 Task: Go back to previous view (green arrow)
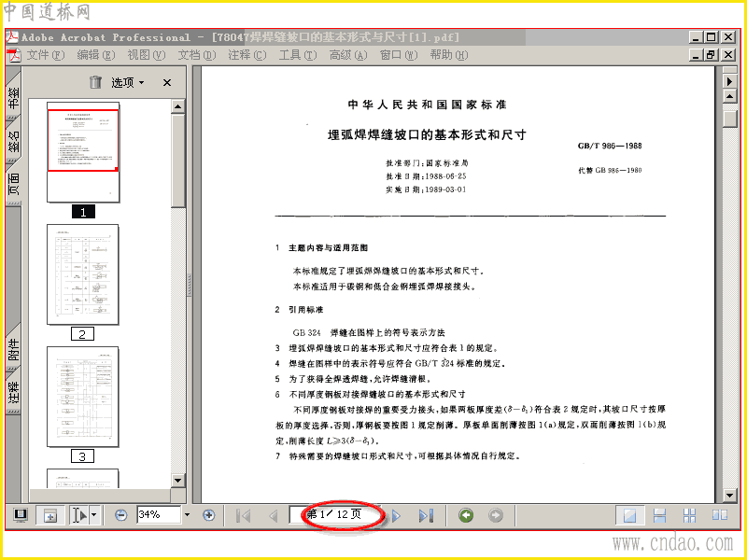[466, 515]
